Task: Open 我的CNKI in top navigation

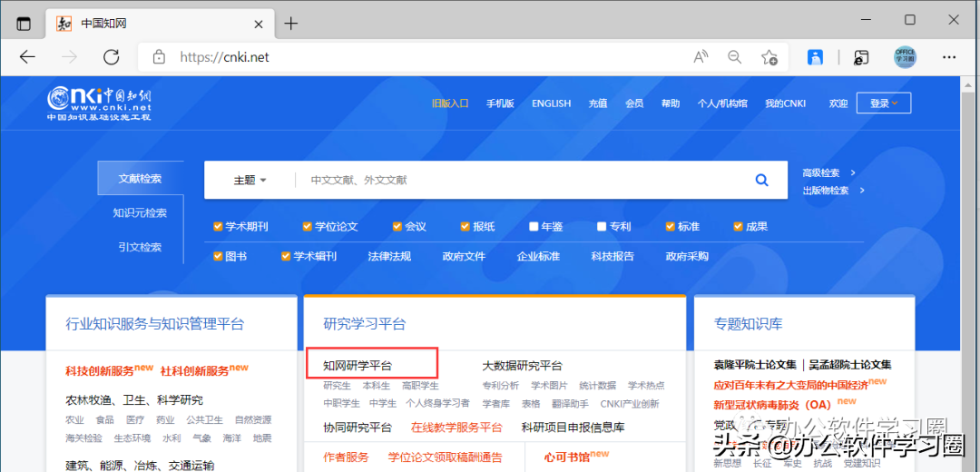Action: (x=786, y=103)
